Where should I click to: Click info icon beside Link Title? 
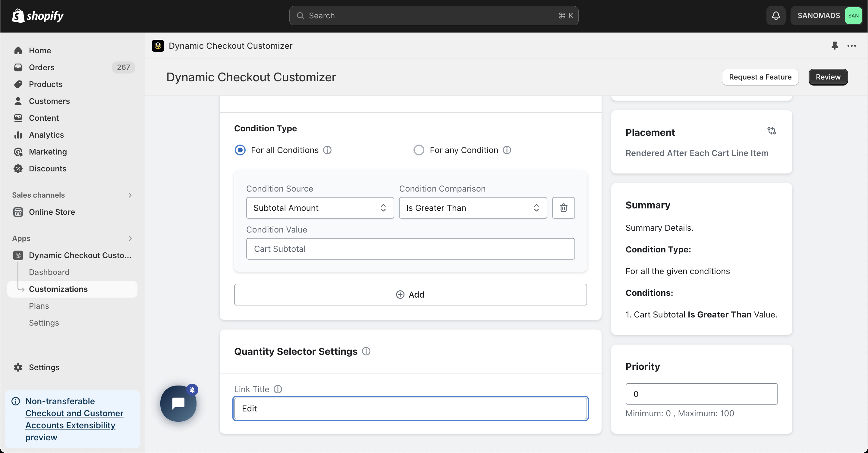pyautogui.click(x=278, y=389)
